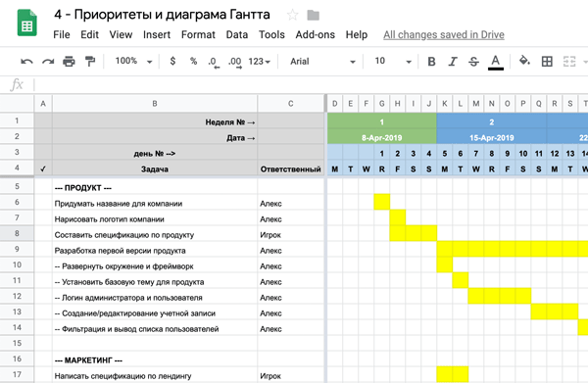Image resolution: width=588 pixels, height=383 pixels.
Task: Click the Undo arrow icon
Action: [x=26, y=61]
